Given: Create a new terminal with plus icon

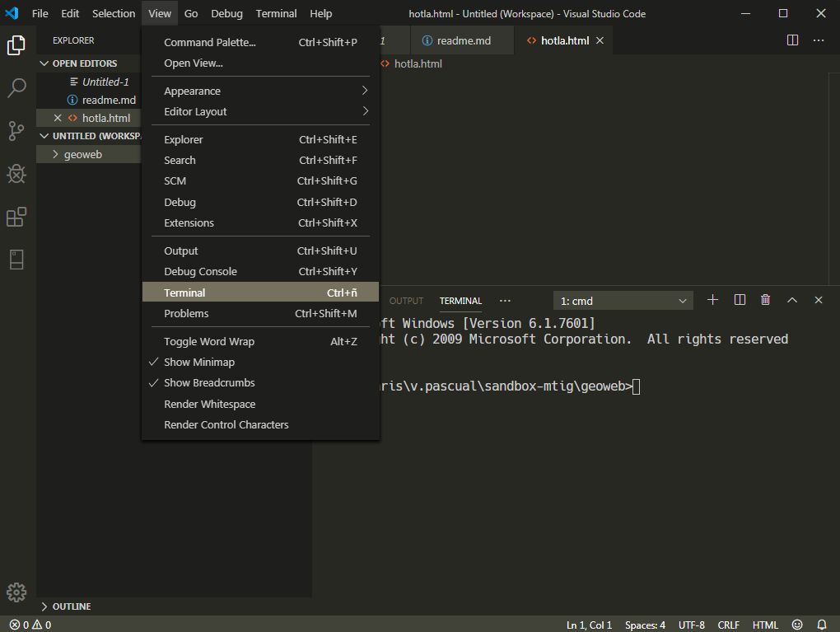Looking at the screenshot, I should coord(712,300).
